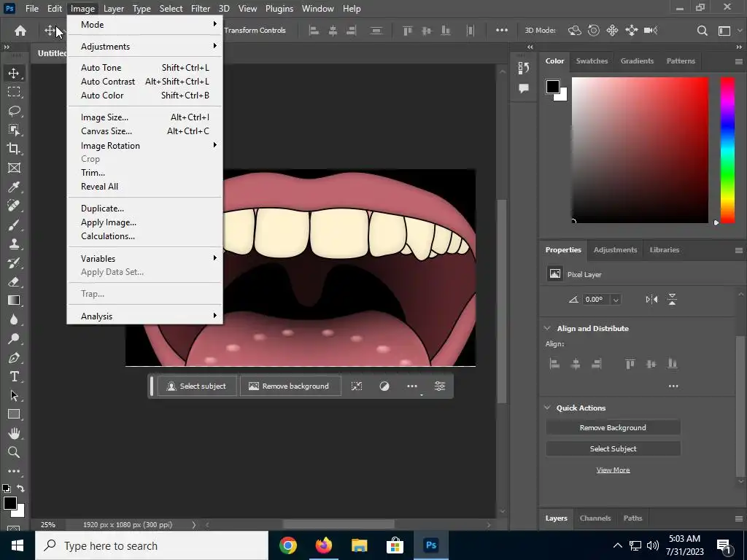Select the Crop tool in toolbar
The image size is (747, 560).
14,149
